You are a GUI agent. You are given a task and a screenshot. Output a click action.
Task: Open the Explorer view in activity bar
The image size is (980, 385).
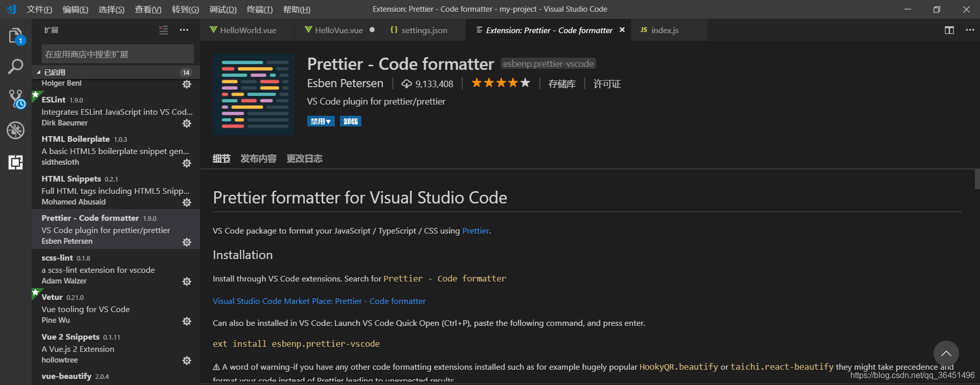(15, 36)
